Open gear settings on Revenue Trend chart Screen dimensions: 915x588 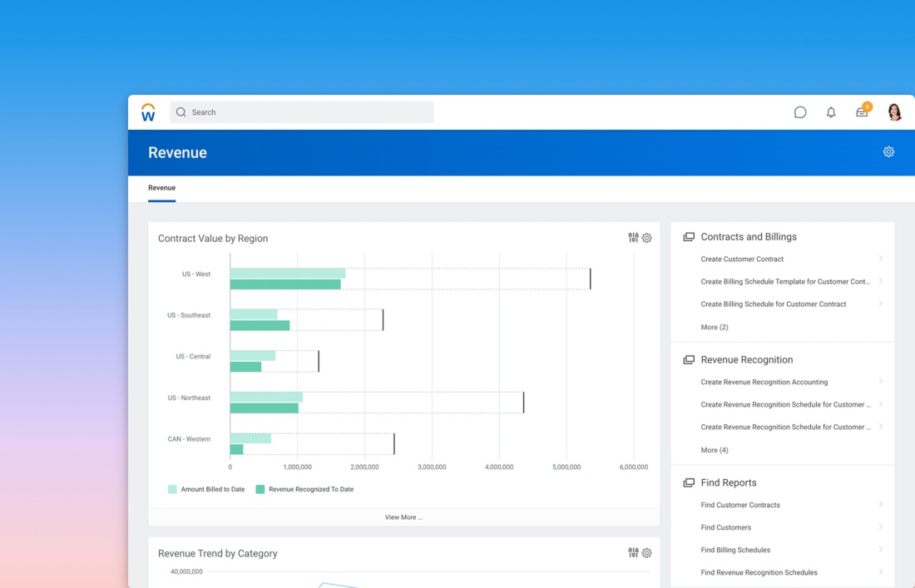[x=647, y=553]
